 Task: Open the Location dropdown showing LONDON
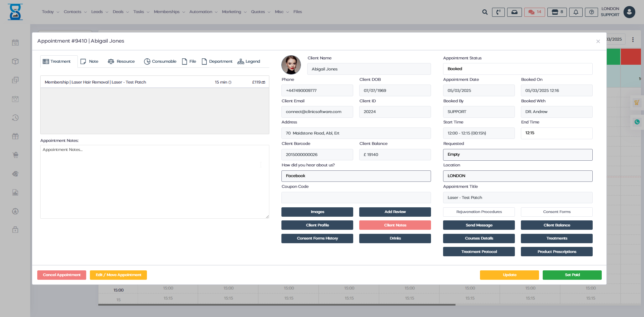point(517,176)
